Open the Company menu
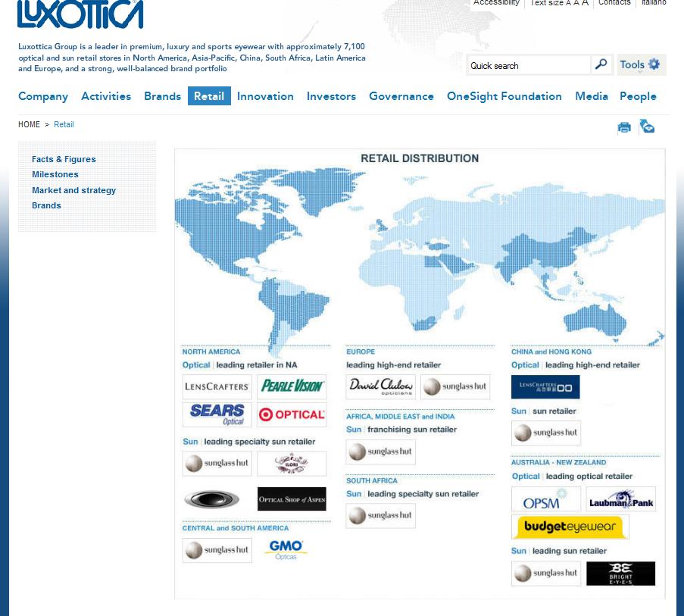Image resolution: width=684 pixels, height=616 pixels. 43,96
